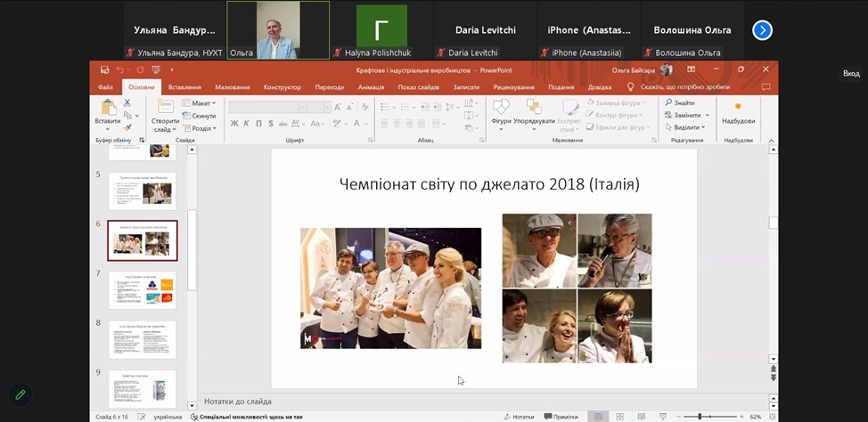The width and height of the screenshot is (868, 422).
Task: Expand the Виділити select dropdown
Action: click(684, 127)
